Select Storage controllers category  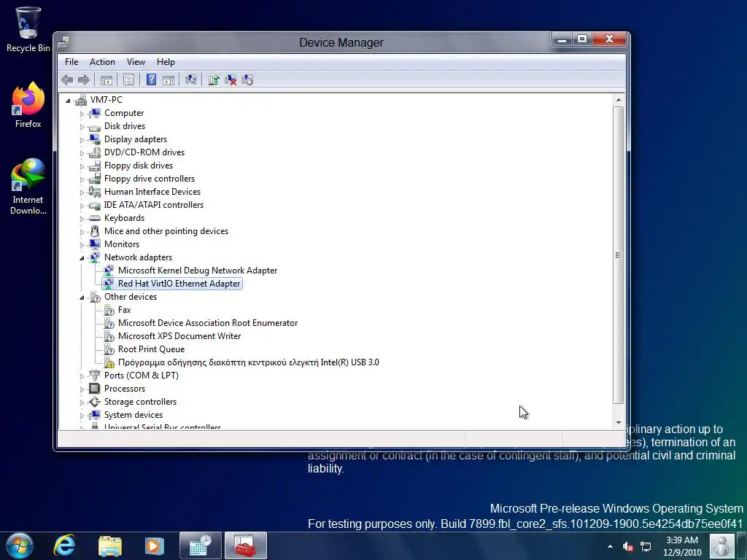[x=141, y=402]
